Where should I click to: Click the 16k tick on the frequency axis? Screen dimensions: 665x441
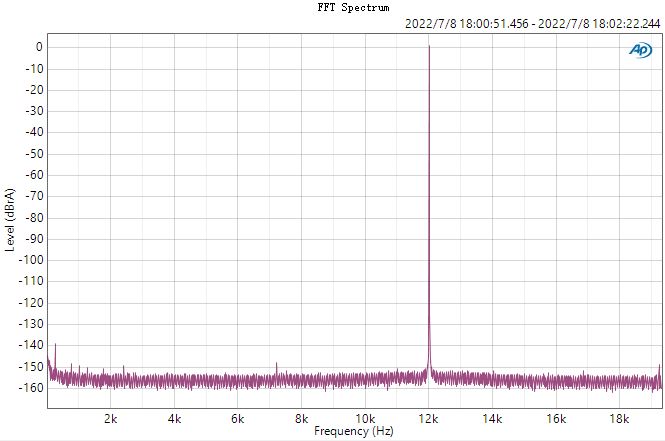(x=556, y=418)
